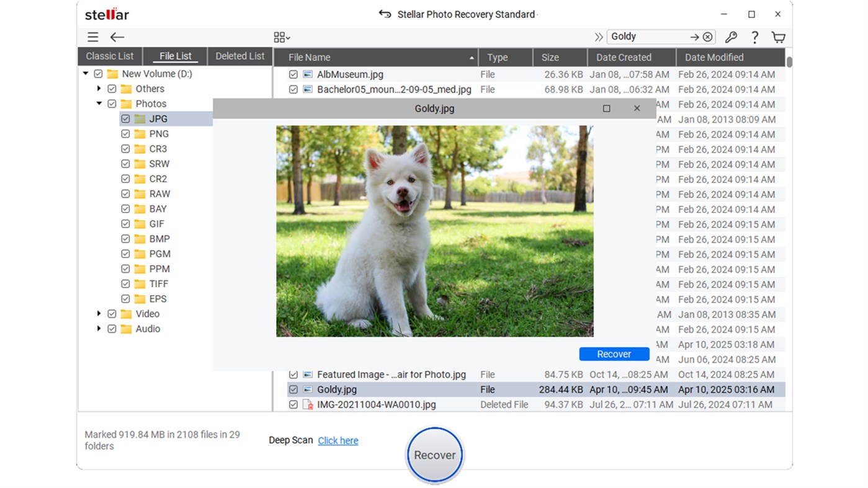Expand the Video folder tree

99,314
